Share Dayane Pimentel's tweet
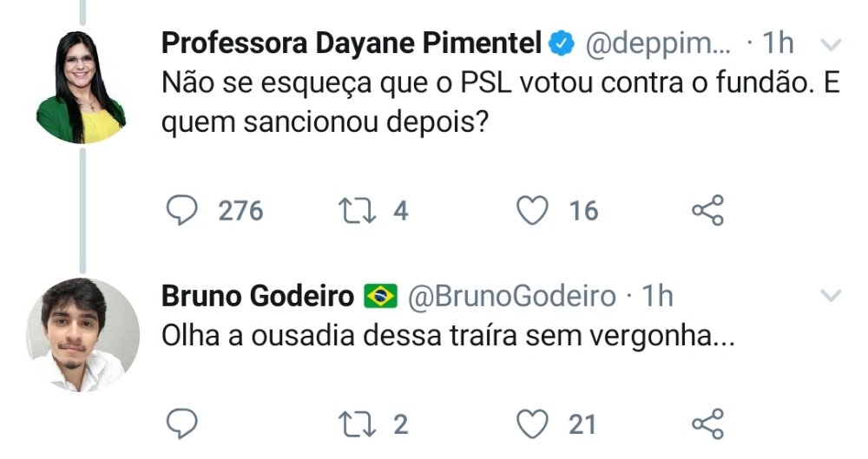This screenshot has width=868, height=459. tap(707, 210)
